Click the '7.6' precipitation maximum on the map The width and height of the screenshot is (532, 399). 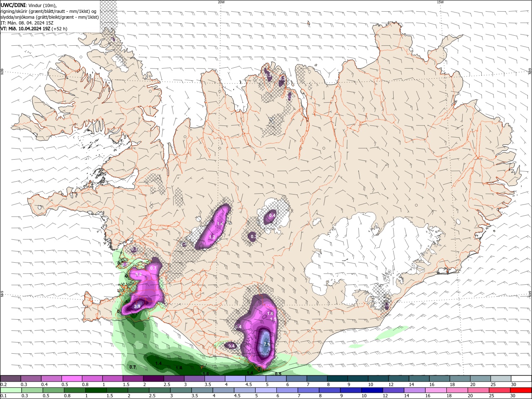[x=267, y=344]
